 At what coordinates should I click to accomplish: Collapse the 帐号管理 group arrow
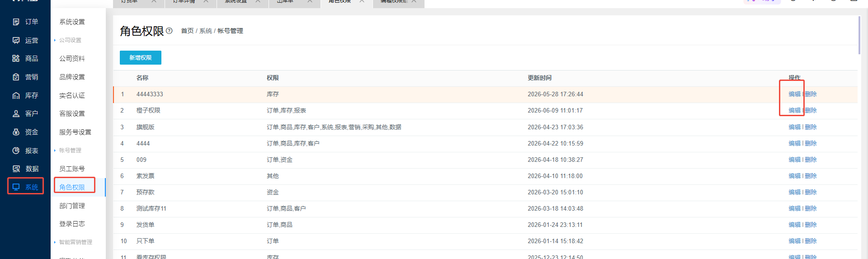[x=55, y=151]
